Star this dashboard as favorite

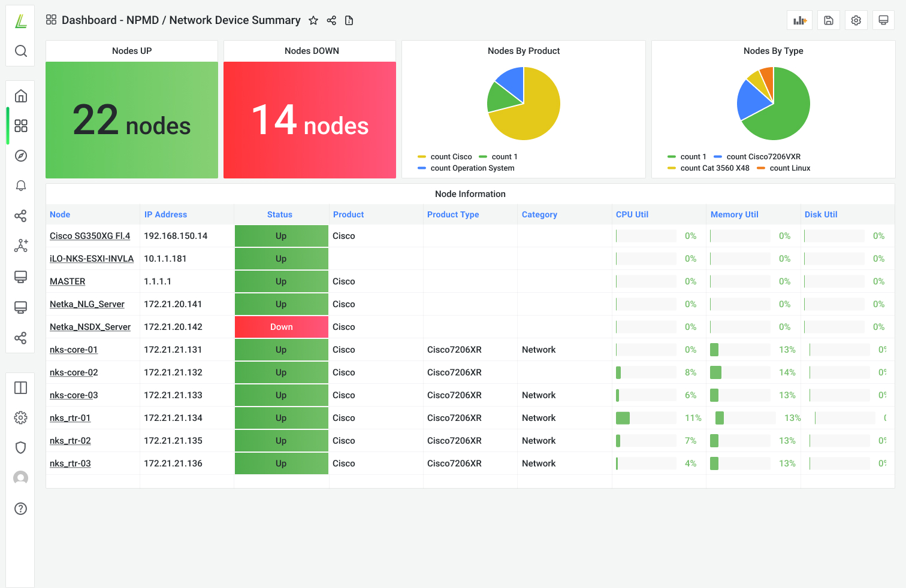[x=313, y=20]
